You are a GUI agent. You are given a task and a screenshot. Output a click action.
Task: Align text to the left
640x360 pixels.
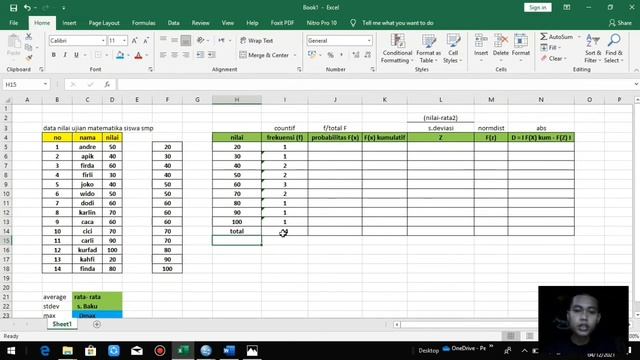[163, 55]
